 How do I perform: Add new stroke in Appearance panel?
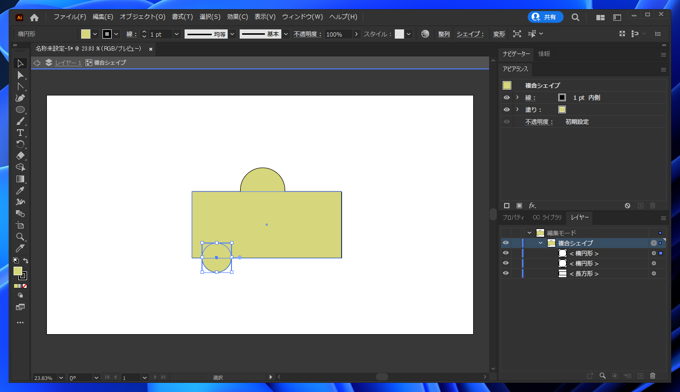coord(507,206)
